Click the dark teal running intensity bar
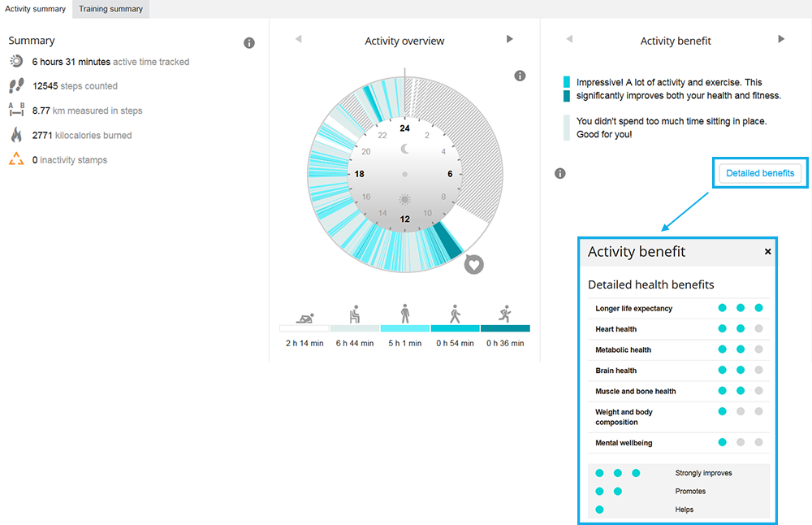The width and height of the screenshot is (812, 525). [x=505, y=328]
